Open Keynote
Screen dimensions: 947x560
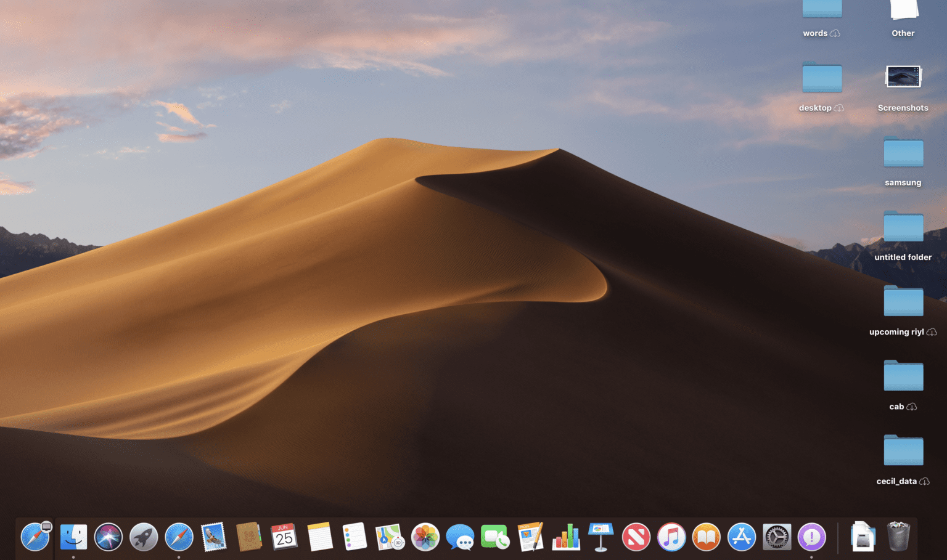tap(601, 537)
